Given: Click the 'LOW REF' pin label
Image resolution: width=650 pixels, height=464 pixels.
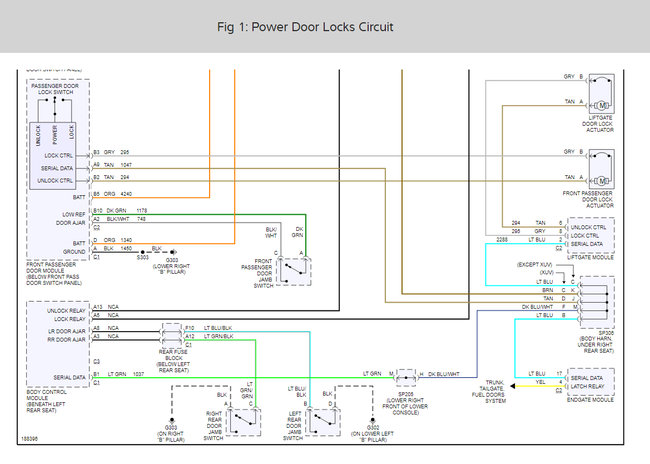Looking at the screenshot, I should (x=74, y=214).
